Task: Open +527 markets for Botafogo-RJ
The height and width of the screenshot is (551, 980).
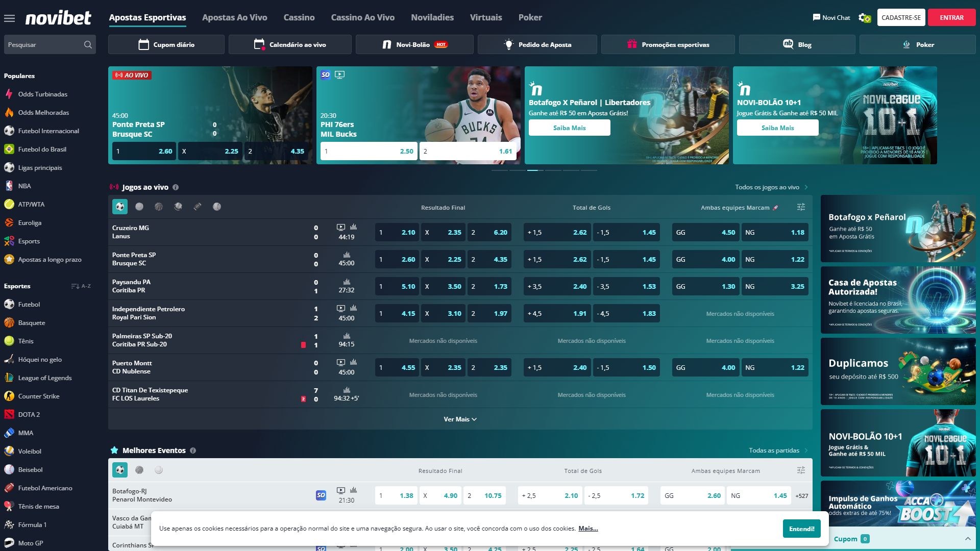Action: [x=802, y=496]
